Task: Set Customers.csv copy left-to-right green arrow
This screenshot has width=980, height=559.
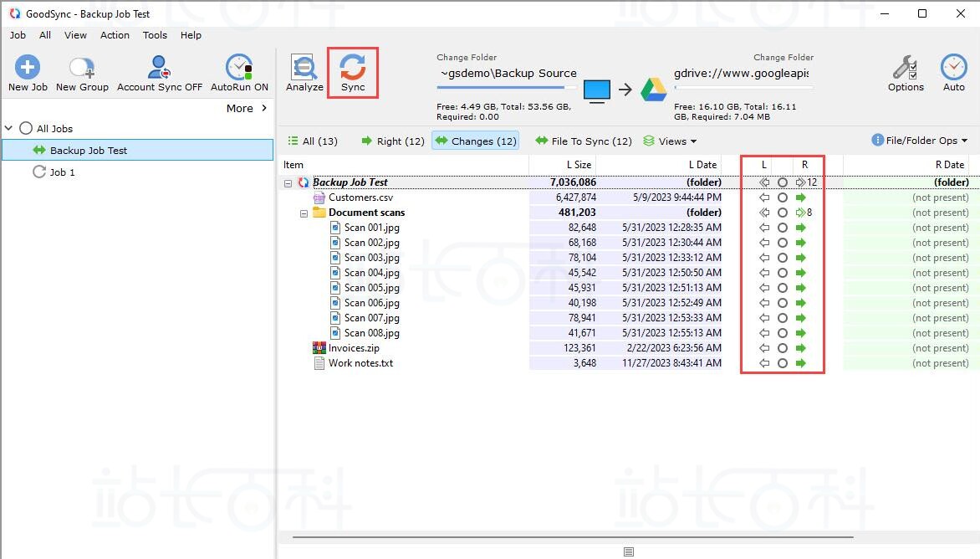Action: tap(800, 197)
